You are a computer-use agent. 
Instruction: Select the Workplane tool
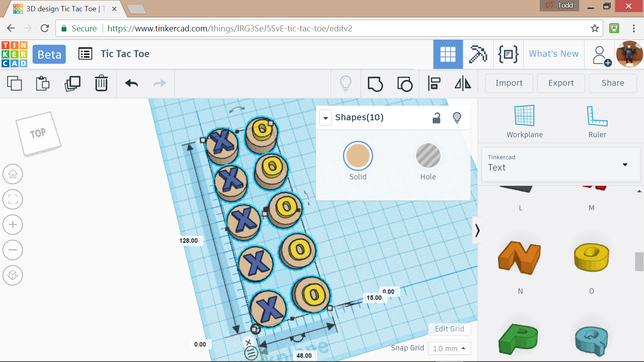coord(524,121)
